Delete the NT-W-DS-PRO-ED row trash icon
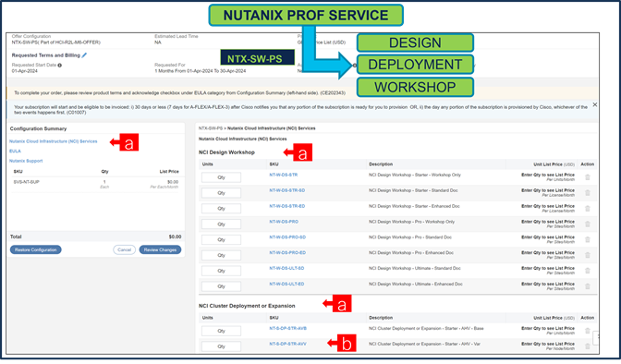This screenshot has height=364, width=621. 588,255
